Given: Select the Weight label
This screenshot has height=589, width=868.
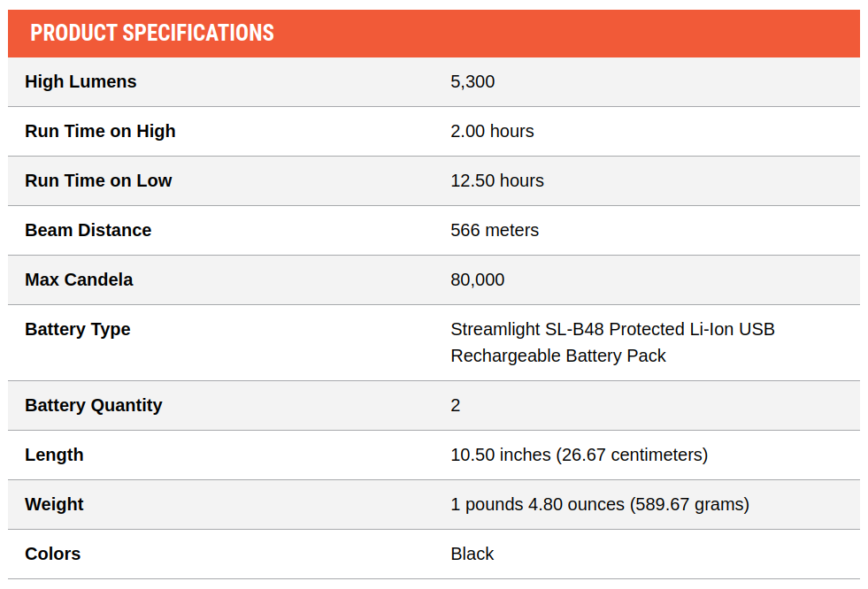Looking at the screenshot, I should (x=54, y=504).
